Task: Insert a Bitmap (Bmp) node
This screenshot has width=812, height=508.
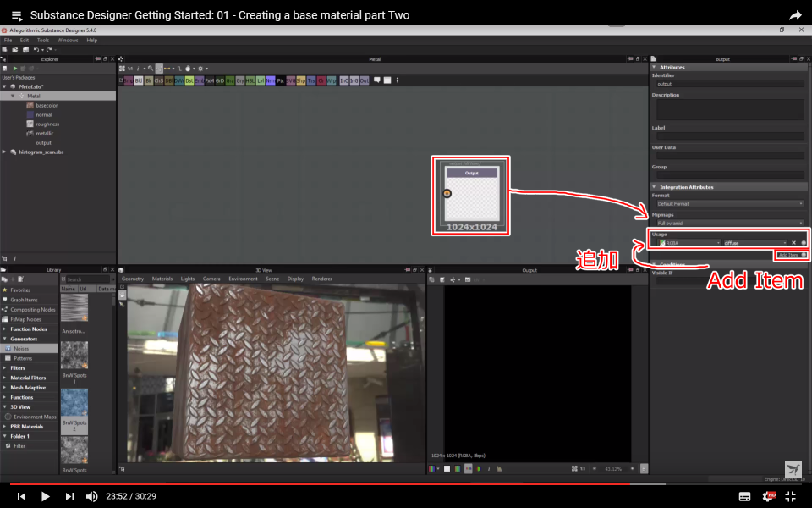Action: 129,80
